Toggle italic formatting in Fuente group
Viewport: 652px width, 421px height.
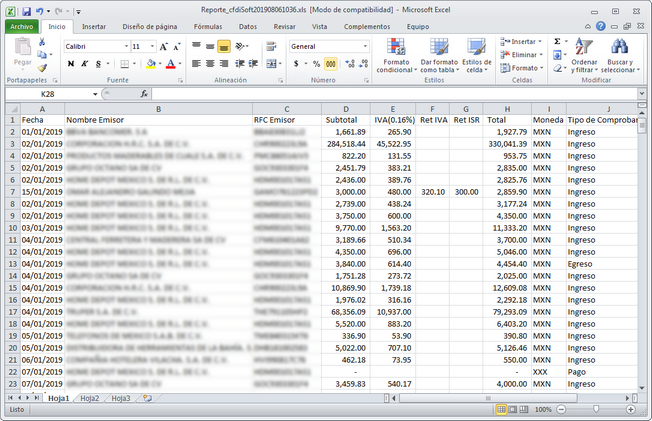tap(86, 64)
